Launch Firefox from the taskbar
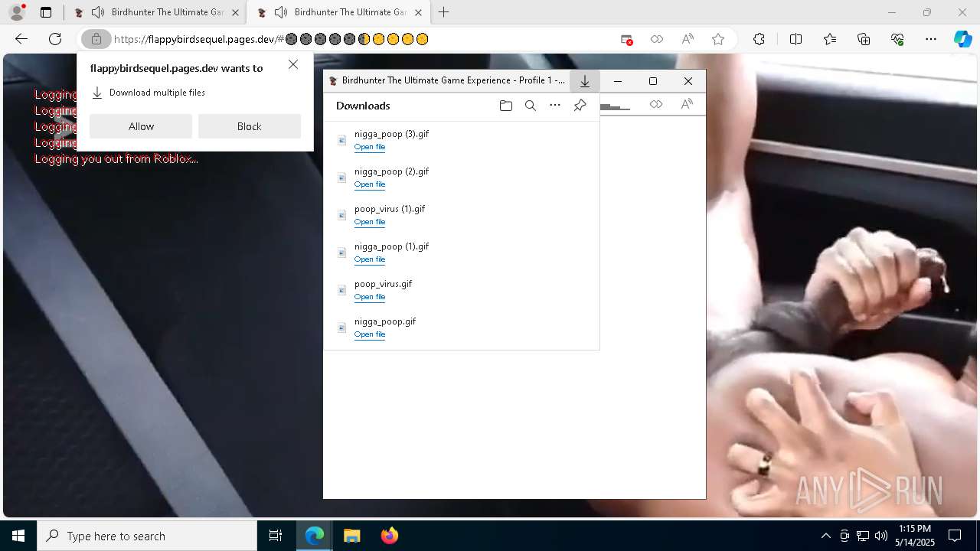The width and height of the screenshot is (980, 551). point(389,536)
